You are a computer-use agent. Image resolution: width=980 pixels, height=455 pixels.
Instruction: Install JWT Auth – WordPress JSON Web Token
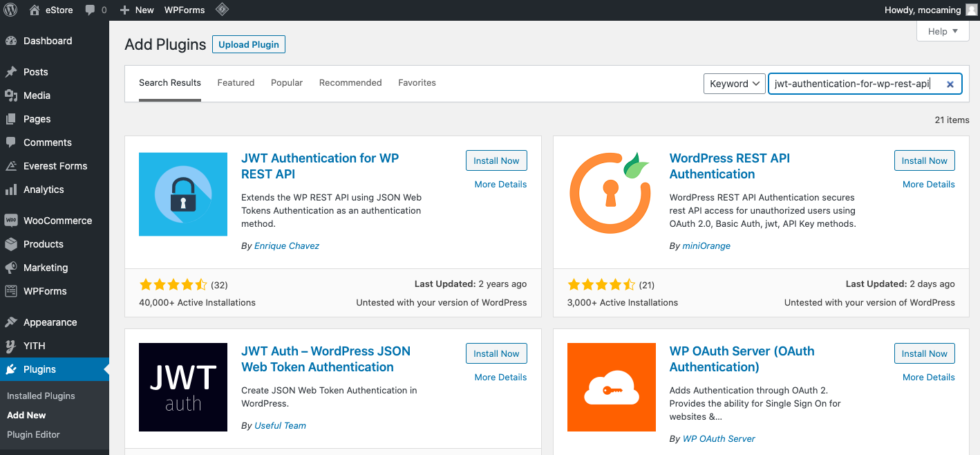coord(496,353)
